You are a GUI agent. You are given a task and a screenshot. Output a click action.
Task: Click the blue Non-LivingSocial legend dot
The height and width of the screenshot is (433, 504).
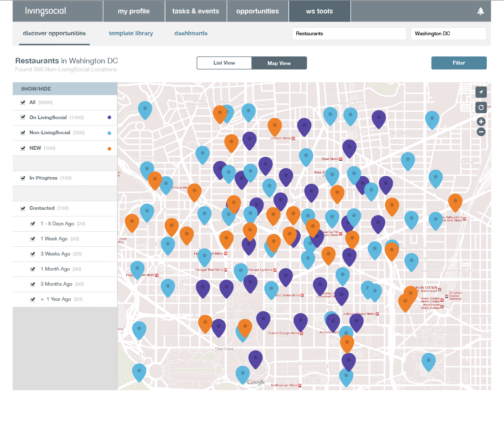pos(109,133)
